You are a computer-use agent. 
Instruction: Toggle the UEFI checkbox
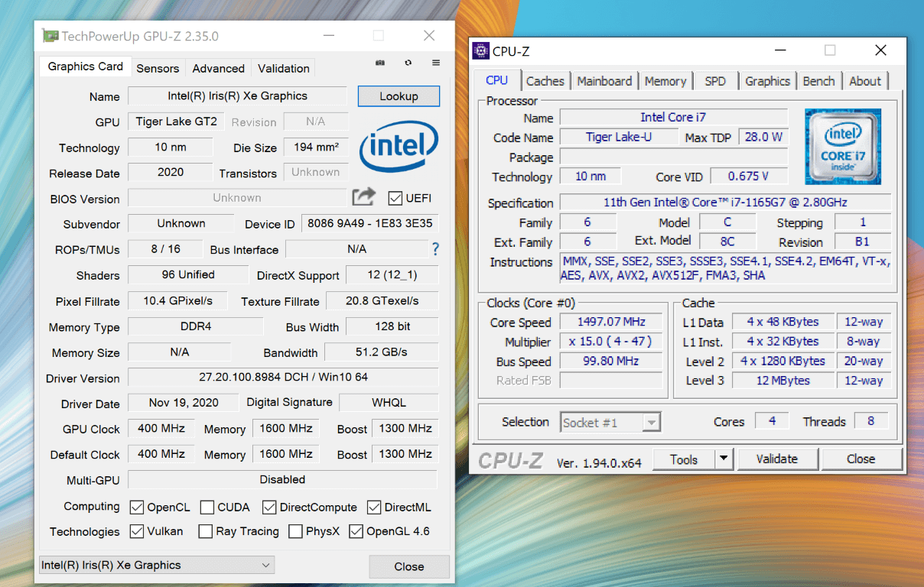pyautogui.click(x=395, y=199)
